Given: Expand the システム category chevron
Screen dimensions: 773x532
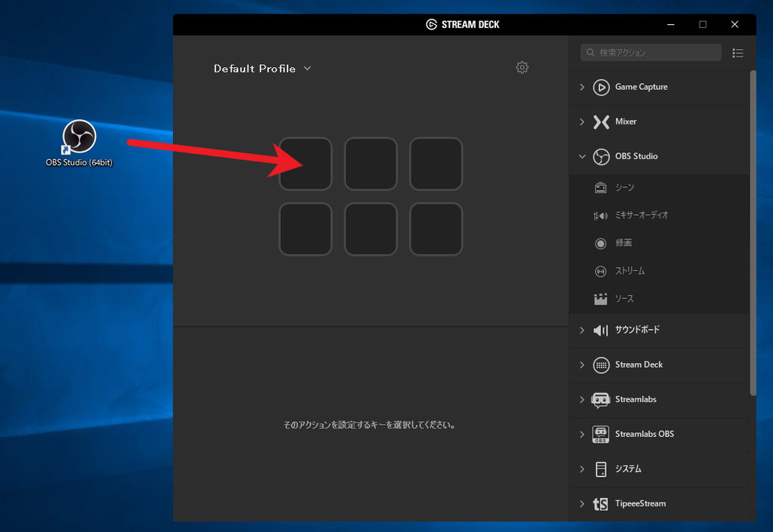Looking at the screenshot, I should [x=582, y=469].
